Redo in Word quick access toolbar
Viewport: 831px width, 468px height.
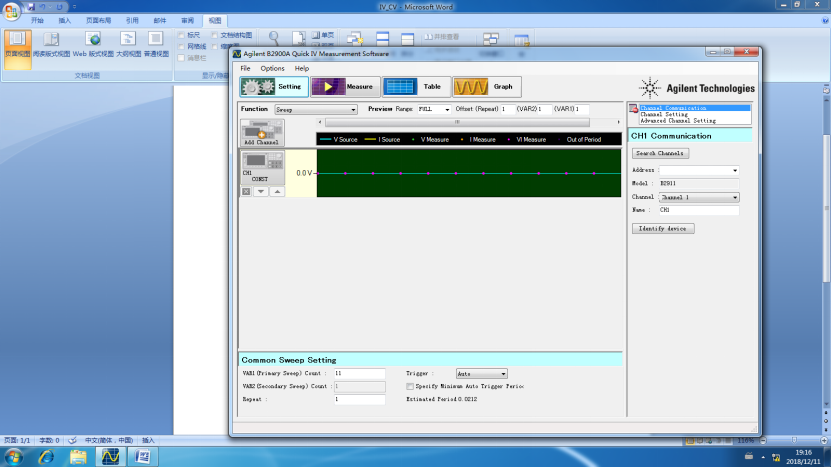point(59,7)
